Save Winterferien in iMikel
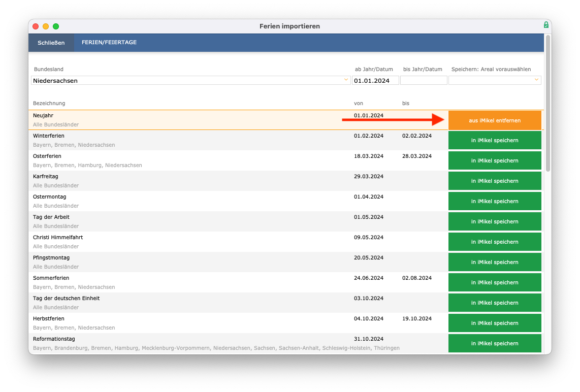This screenshot has height=392, width=580. (x=495, y=140)
